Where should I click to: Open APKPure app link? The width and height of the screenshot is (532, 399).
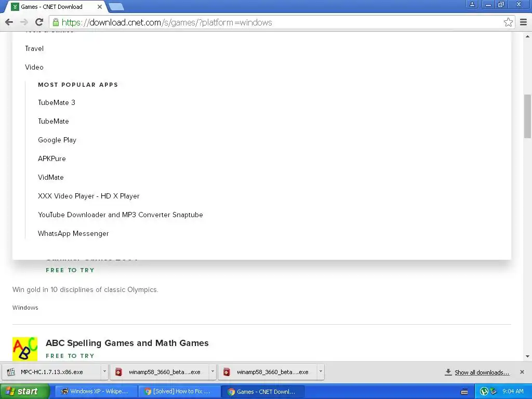click(52, 158)
